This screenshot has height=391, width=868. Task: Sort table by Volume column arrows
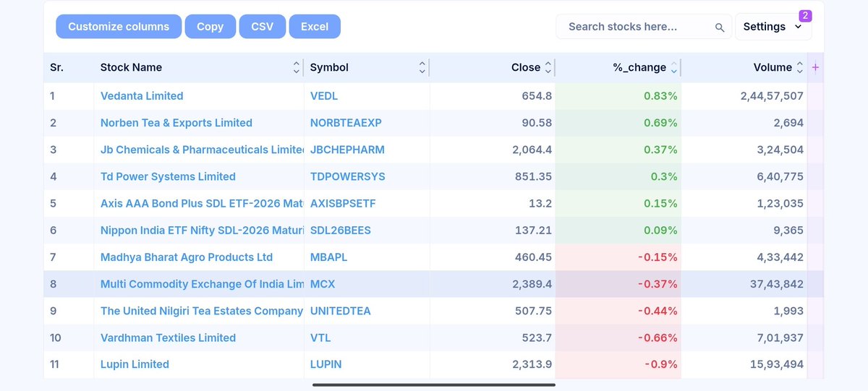point(800,67)
